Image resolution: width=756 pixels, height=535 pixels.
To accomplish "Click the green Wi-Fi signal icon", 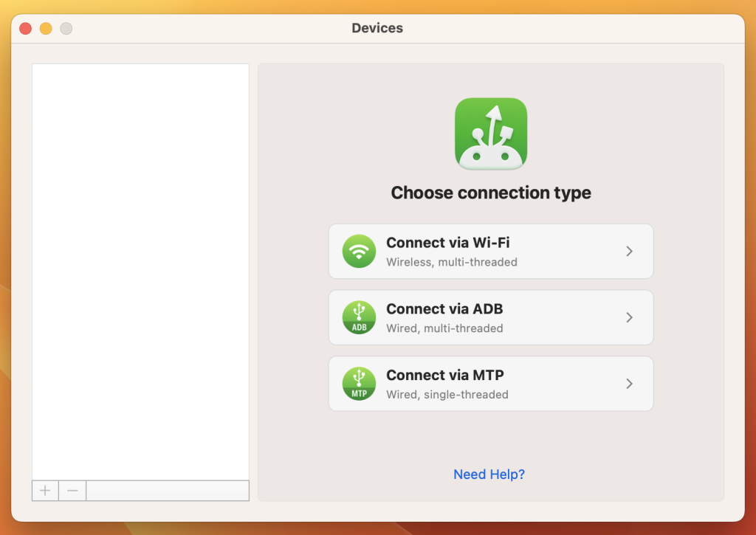I will coord(359,251).
